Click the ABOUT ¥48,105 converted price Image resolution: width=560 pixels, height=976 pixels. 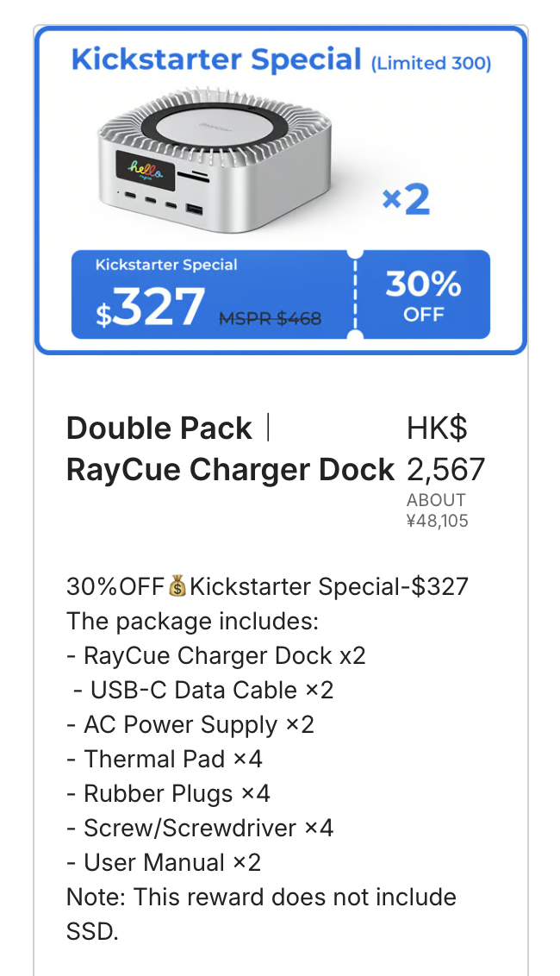438,510
